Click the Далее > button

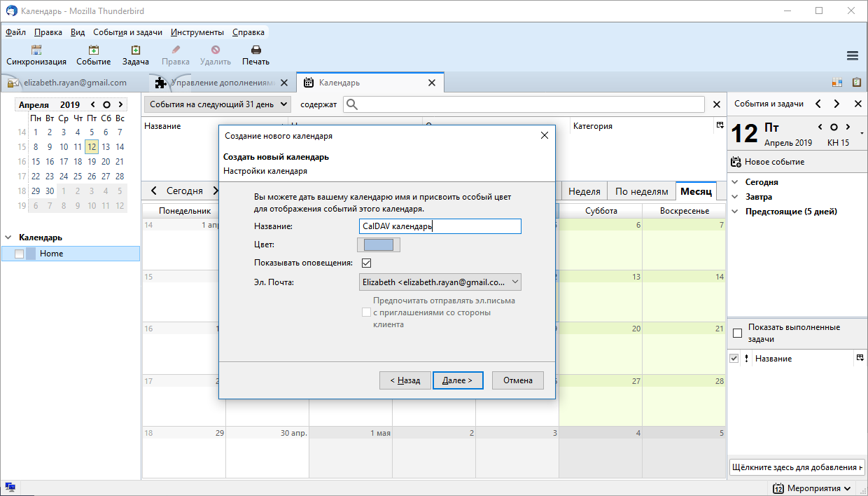click(458, 380)
